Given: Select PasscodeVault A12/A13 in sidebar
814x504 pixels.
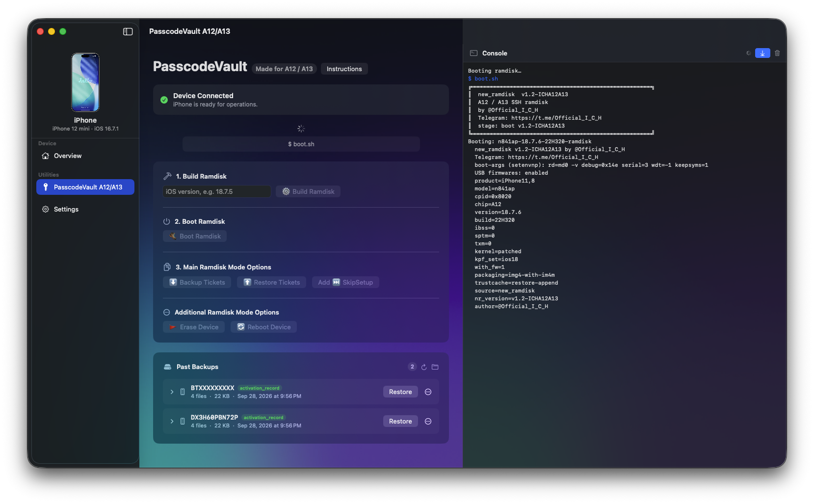Looking at the screenshot, I should [85, 187].
